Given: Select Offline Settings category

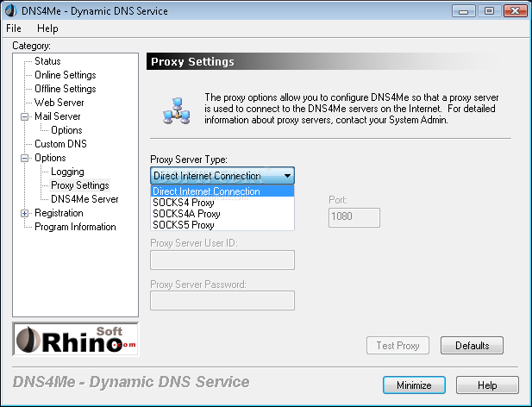Looking at the screenshot, I should coord(66,89).
